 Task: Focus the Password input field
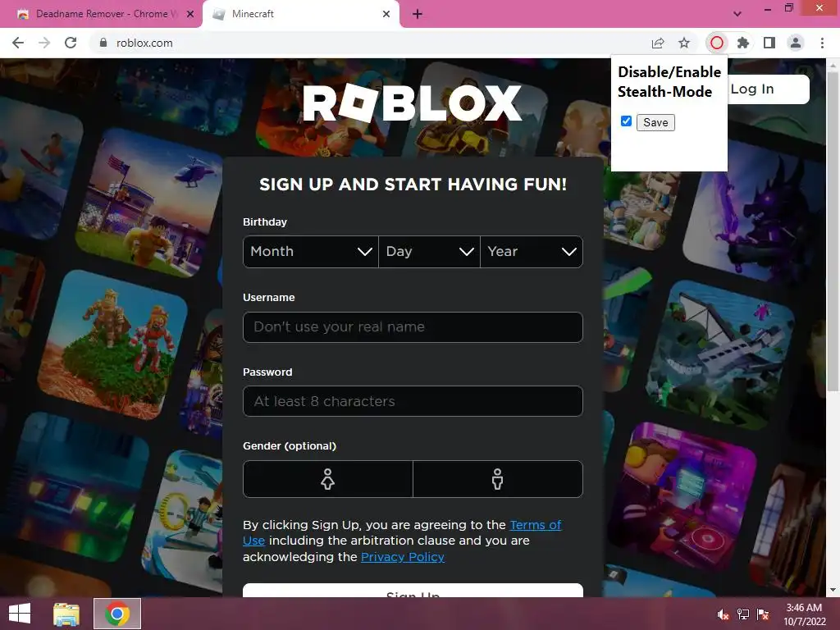[413, 401]
